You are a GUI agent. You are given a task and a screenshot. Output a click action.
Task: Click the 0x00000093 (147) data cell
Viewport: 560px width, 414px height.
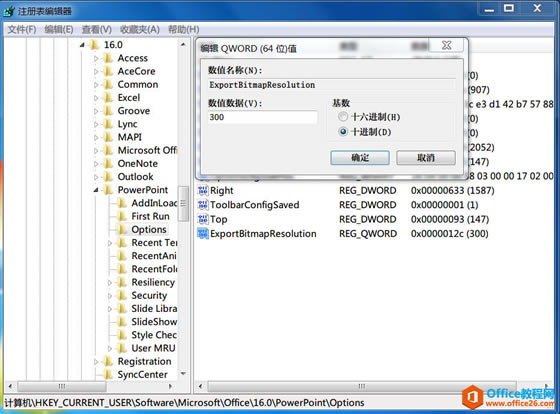point(449,219)
